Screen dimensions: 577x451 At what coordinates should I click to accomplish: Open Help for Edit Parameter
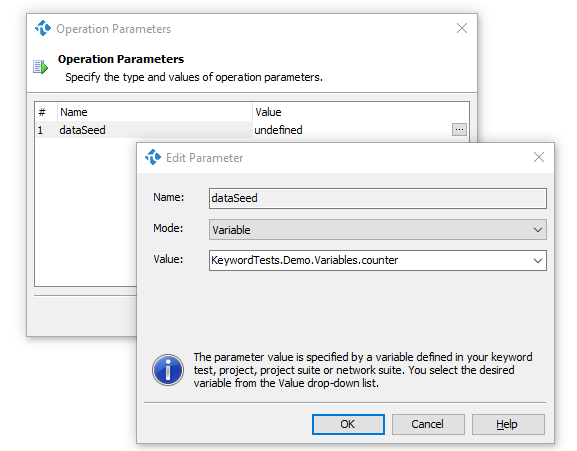click(508, 424)
